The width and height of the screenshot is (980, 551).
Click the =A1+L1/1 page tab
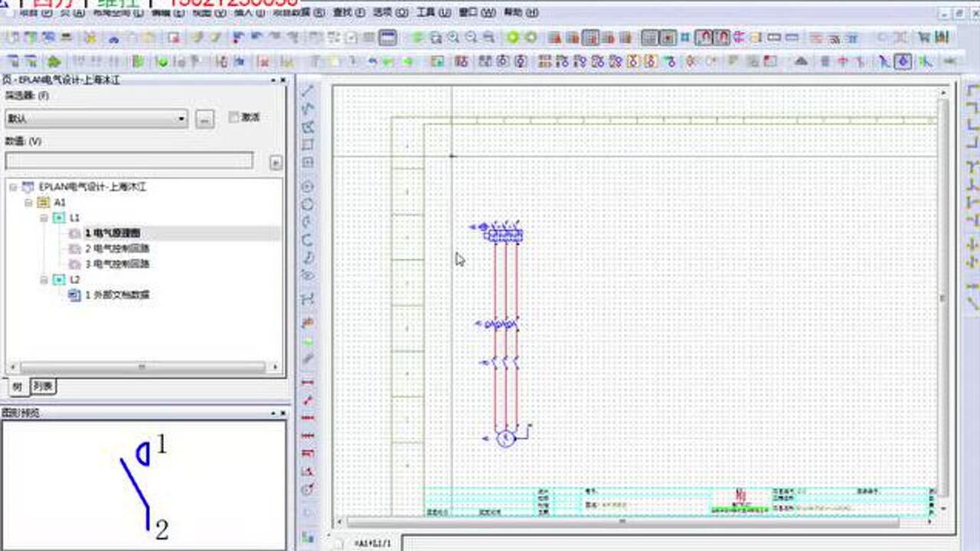click(x=373, y=543)
